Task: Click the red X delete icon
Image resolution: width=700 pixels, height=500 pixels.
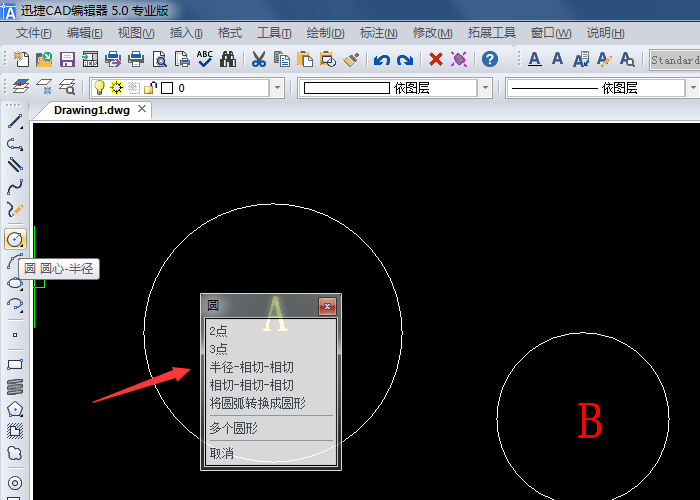Action: point(436,60)
